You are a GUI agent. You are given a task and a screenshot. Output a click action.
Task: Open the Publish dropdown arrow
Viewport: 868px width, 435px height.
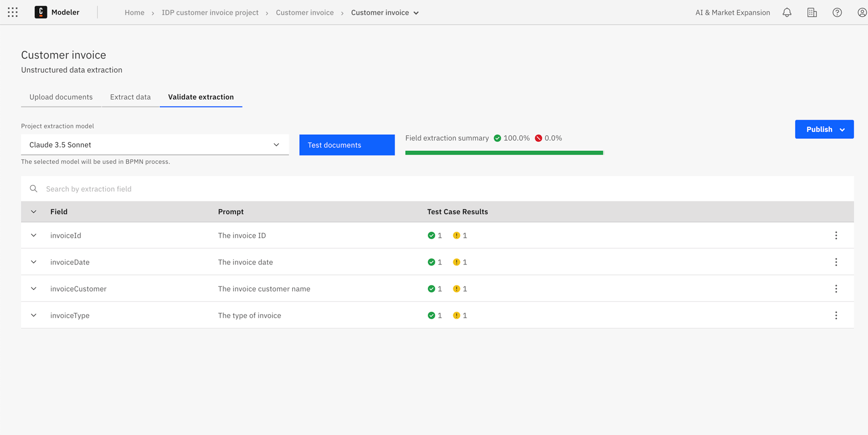click(843, 129)
